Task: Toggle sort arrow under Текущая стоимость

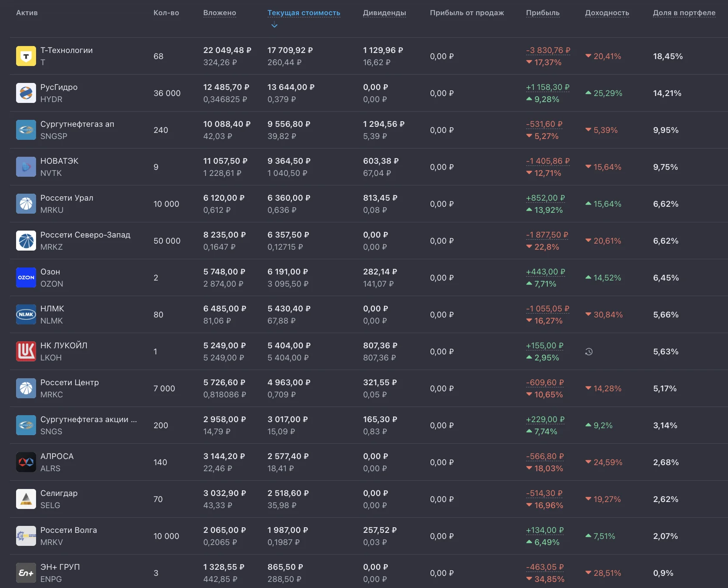Action: pyautogui.click(x=274, y=25)
